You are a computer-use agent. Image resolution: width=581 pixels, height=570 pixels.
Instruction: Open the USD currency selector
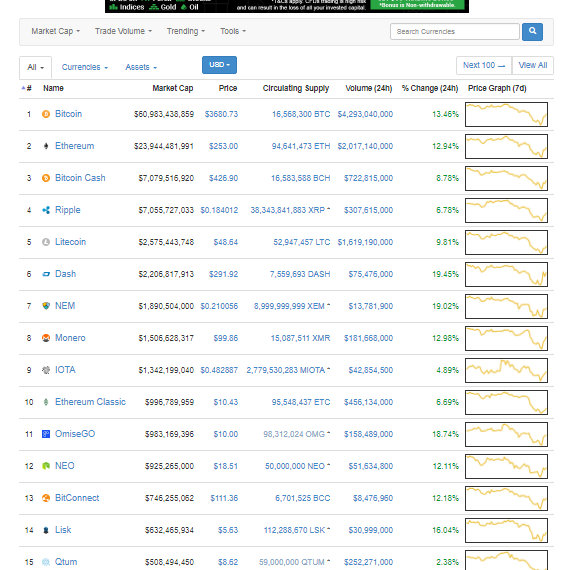(219, 65)
